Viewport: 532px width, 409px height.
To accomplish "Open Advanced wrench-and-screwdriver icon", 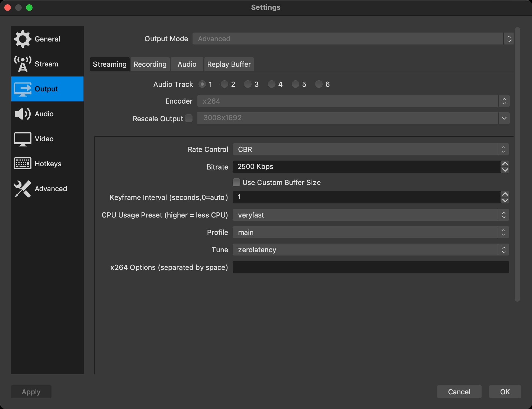I will [23, 189].
